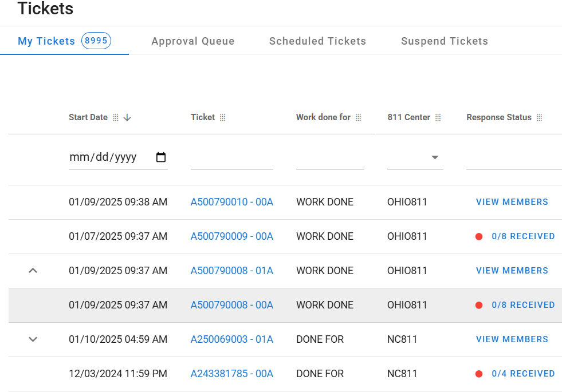View members for ticket A250069003 - 01A

(x=512, y=340)
